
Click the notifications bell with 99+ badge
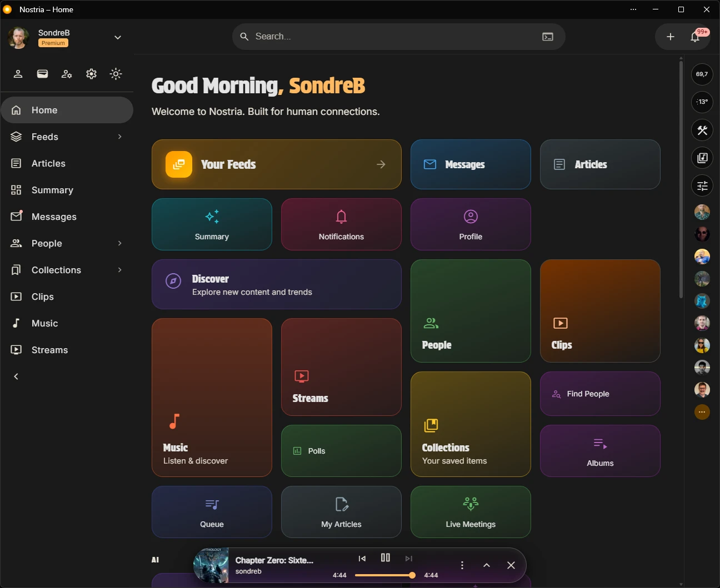(695, 37)
